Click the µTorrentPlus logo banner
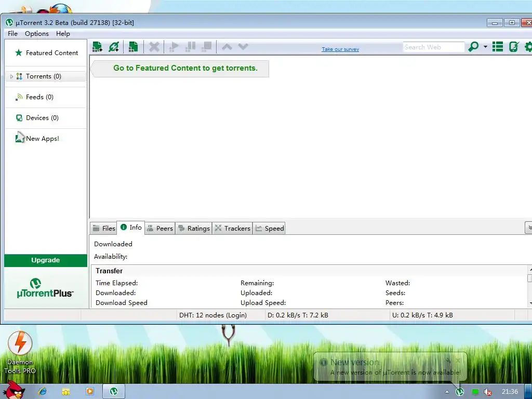Image resolution: width=532 pixels, height=399 pixels. tap(46, 288)
